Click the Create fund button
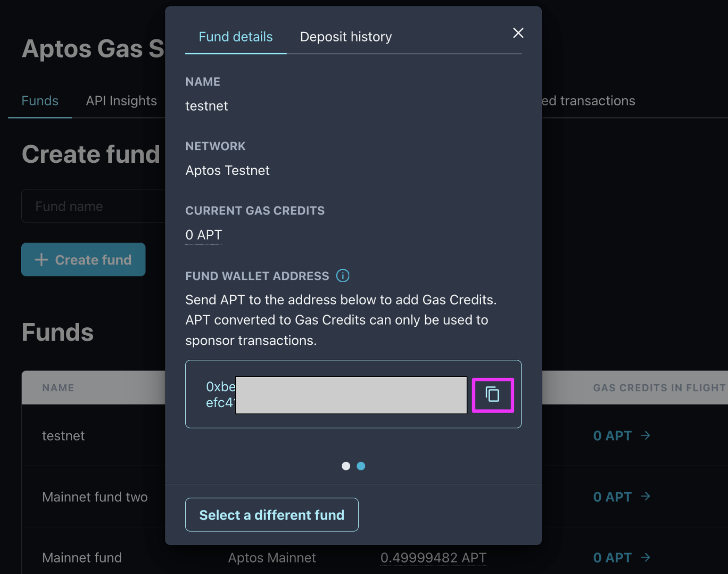Viewport: 728px width, 574px height. coord(83,260)
